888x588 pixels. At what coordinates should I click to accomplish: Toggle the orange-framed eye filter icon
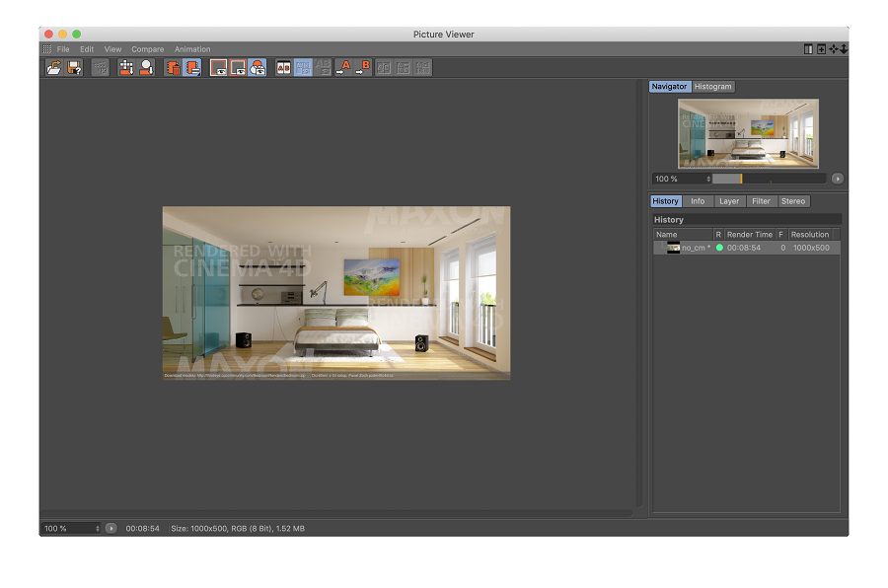click(x=238, y=68)
